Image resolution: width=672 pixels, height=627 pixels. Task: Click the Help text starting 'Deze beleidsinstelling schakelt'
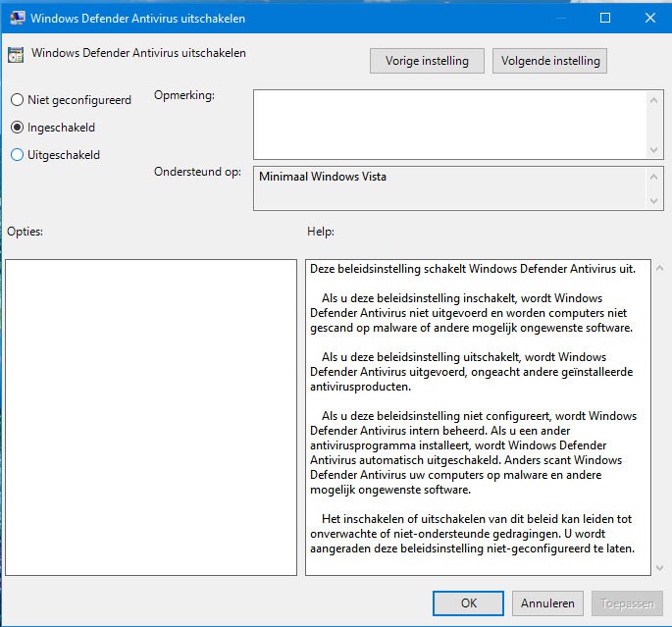[473, 269]
